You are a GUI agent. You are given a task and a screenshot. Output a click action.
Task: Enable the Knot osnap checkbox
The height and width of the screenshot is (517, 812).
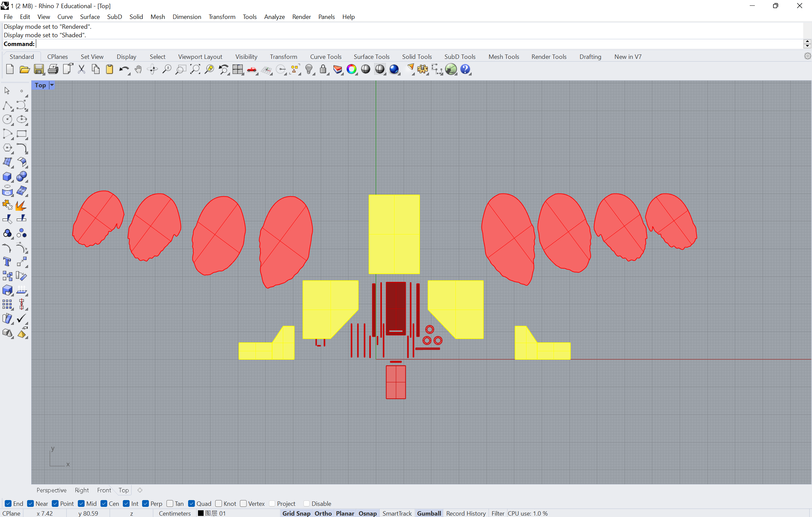[219, 503]
